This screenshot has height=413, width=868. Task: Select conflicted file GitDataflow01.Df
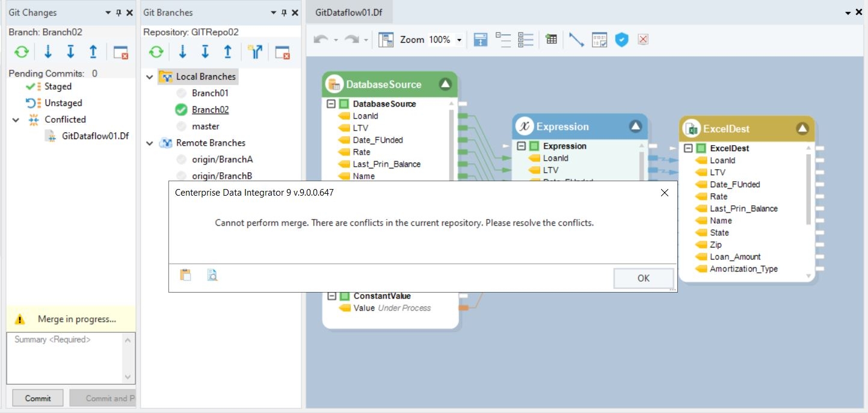95,136
